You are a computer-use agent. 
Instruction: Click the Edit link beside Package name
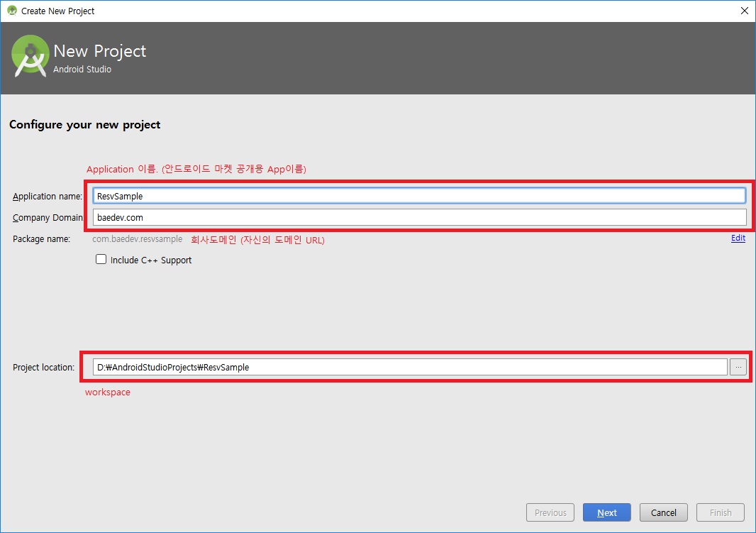click(x=738, y=238)
